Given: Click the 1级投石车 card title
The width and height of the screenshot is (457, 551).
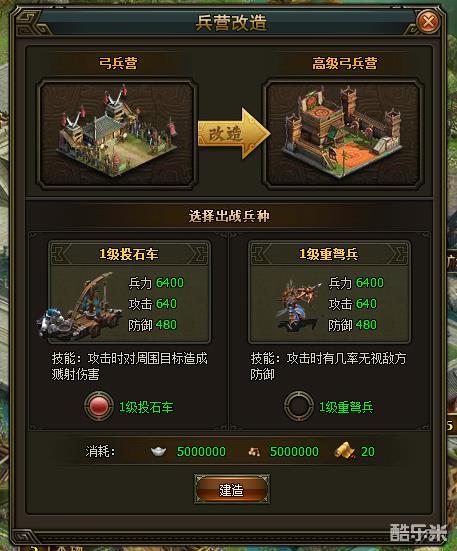Looking at the screenshot, I should tap(129, 254).
